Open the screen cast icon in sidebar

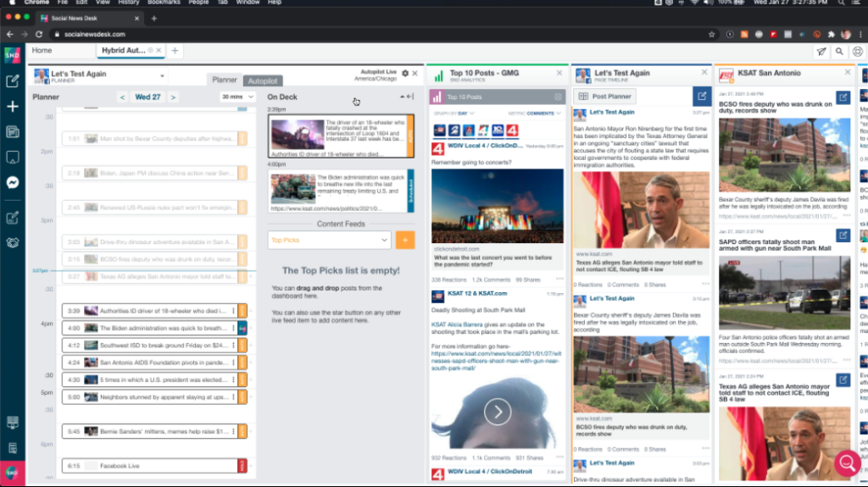[12, 158]
